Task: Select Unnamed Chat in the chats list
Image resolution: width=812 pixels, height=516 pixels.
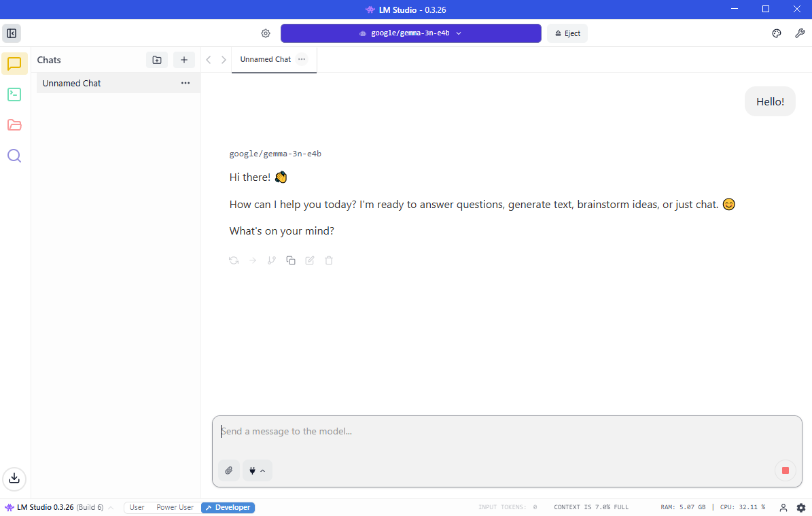Action: 118,83
